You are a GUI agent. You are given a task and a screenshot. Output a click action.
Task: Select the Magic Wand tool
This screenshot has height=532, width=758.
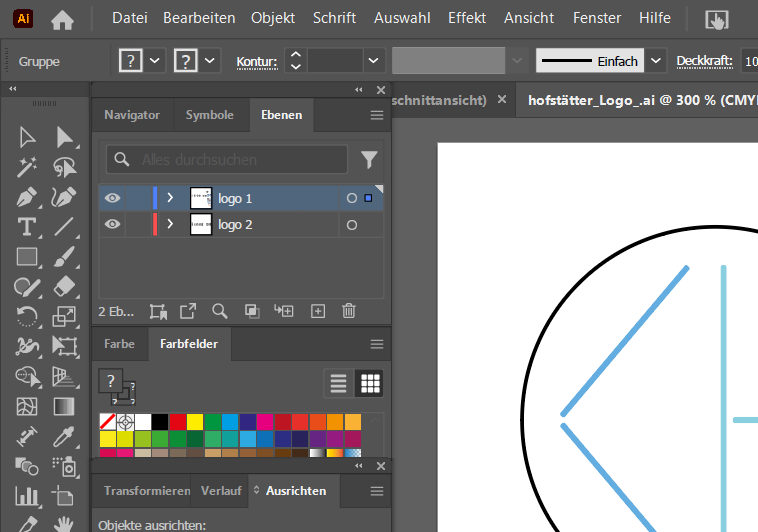(x=28, y=166)
